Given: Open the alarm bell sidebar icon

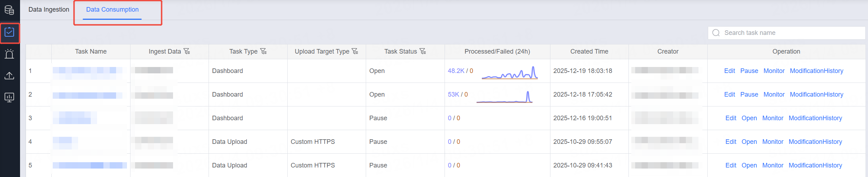Looking at the screenshot, I should [9, 54].
